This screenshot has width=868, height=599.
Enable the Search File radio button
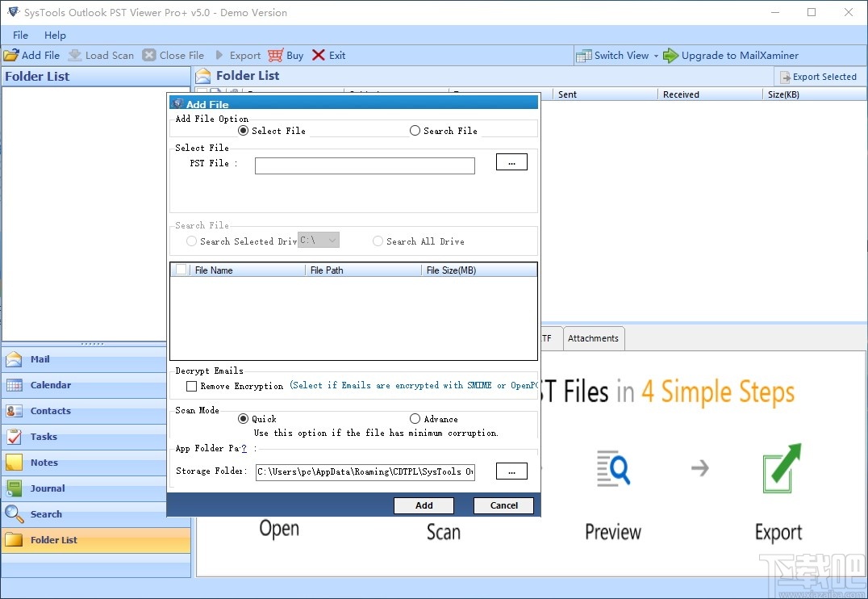(414, 130)
